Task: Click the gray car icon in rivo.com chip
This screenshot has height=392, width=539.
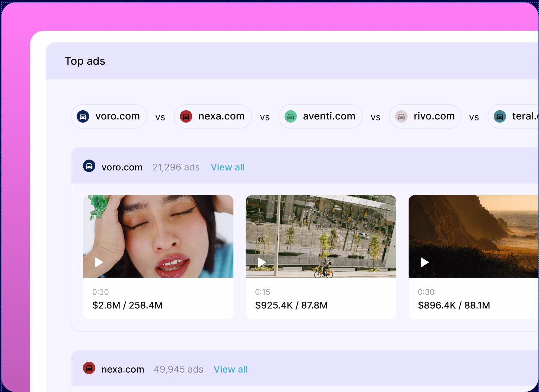Action: (x=401, y=116)
